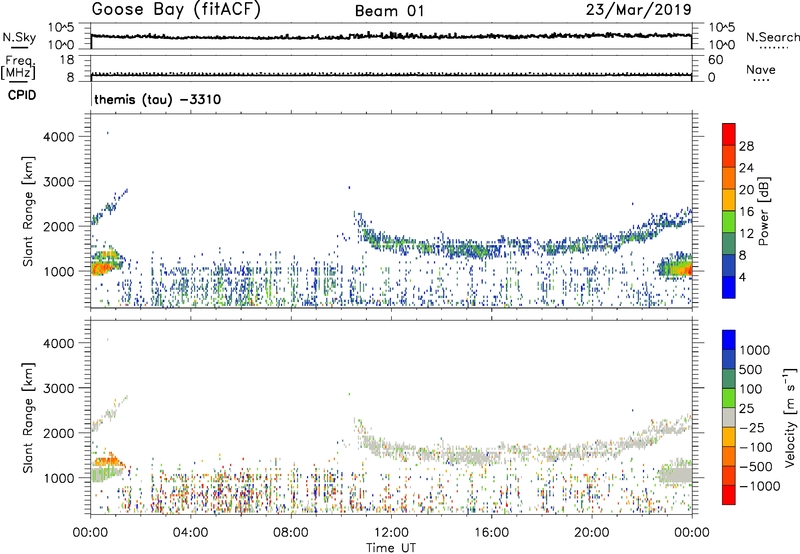
Task: Click the 20:00 time axis tick label
Action: (592, 533)
